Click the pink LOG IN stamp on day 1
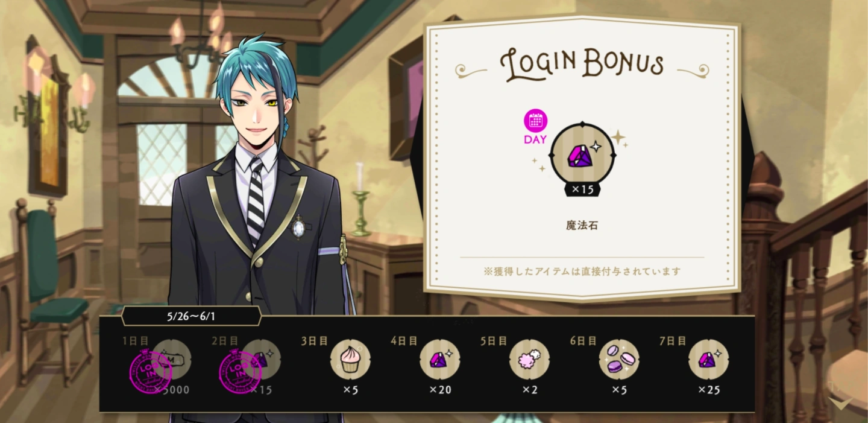The height and width of the screenshot is (423, 868). click(150, 371)
